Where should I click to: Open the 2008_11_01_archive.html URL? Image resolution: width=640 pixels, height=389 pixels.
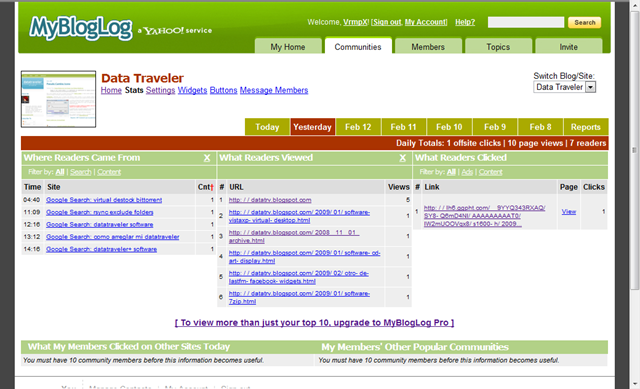(x=294, y=236)
